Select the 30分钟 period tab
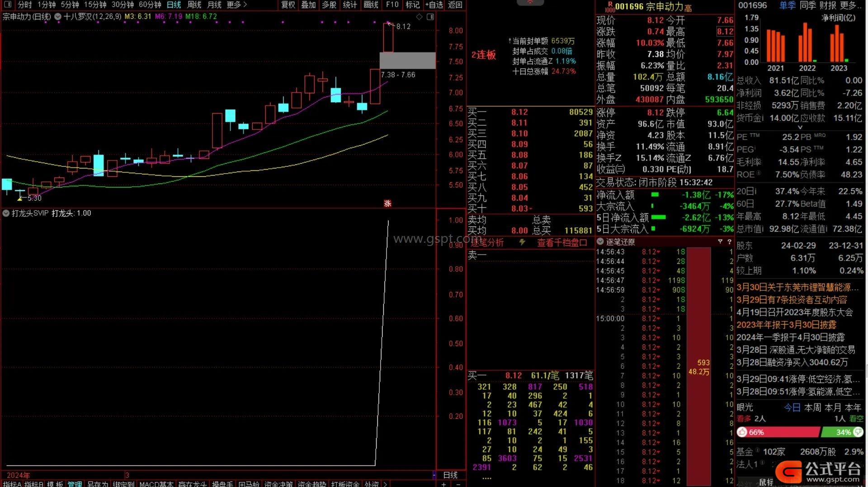 coord(123,5)
